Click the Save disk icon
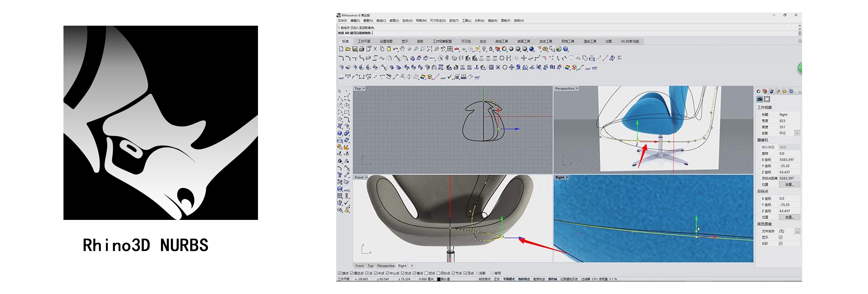 pyautogui.click(x=355, y=49)
